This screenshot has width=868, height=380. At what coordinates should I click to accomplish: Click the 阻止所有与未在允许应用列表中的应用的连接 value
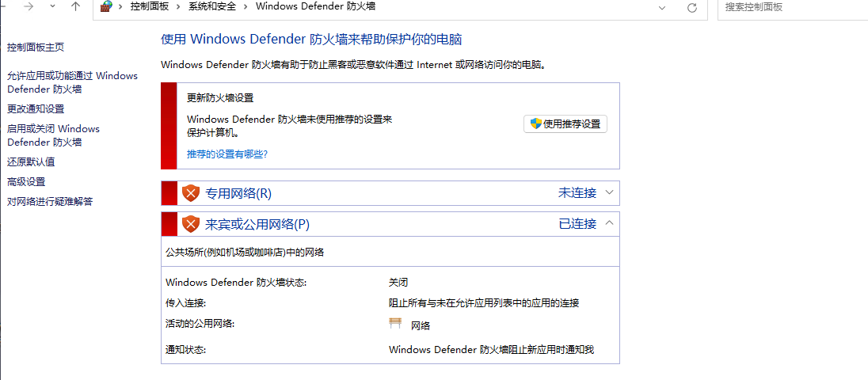click(x=484, y=303)
